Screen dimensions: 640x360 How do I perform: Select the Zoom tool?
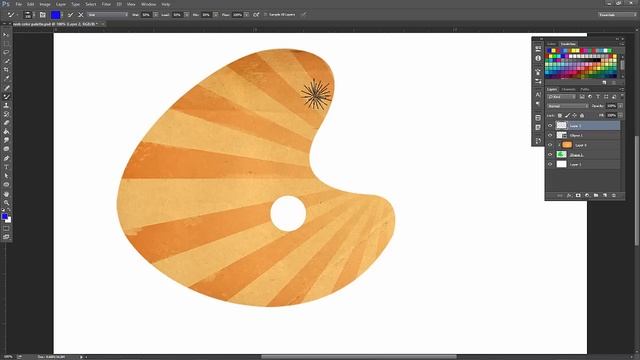coord(6,202)
